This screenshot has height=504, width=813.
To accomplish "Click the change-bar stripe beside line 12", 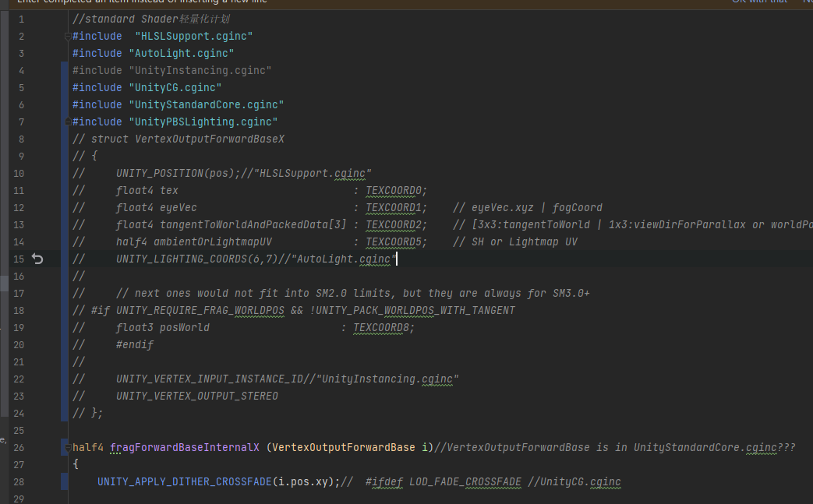I will (65, 207).
